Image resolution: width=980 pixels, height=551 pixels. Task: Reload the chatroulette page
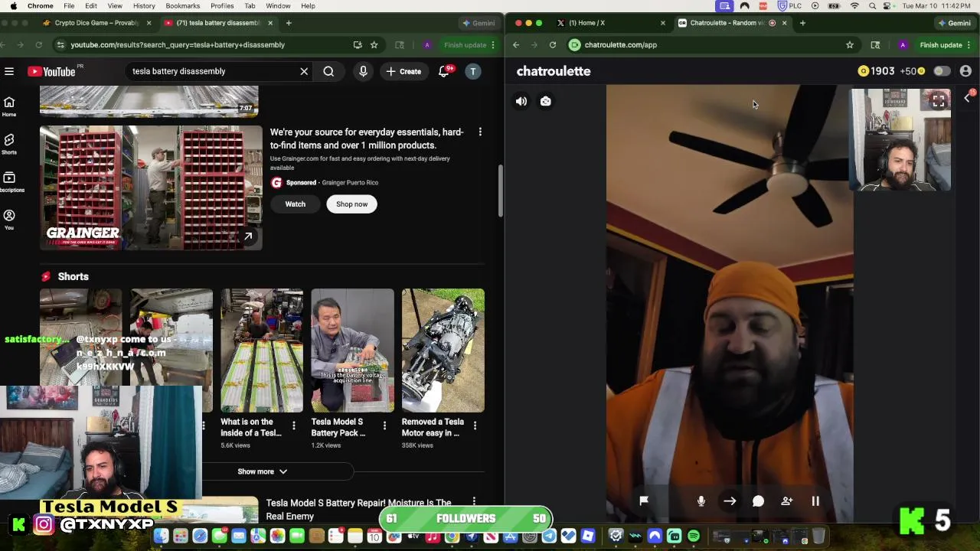coord(553,45)
